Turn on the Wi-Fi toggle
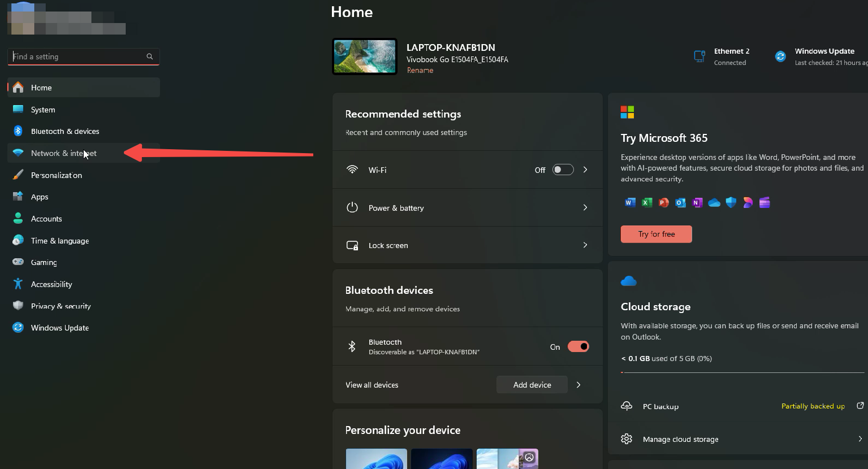Screen dimensions: 868x469 563,170
